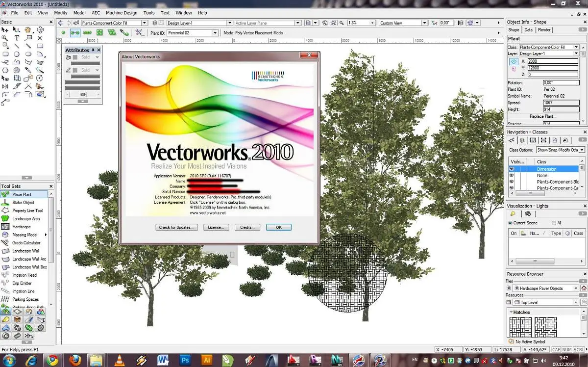
Task: Choose the Freehand tool
Action: click(5, 62)
